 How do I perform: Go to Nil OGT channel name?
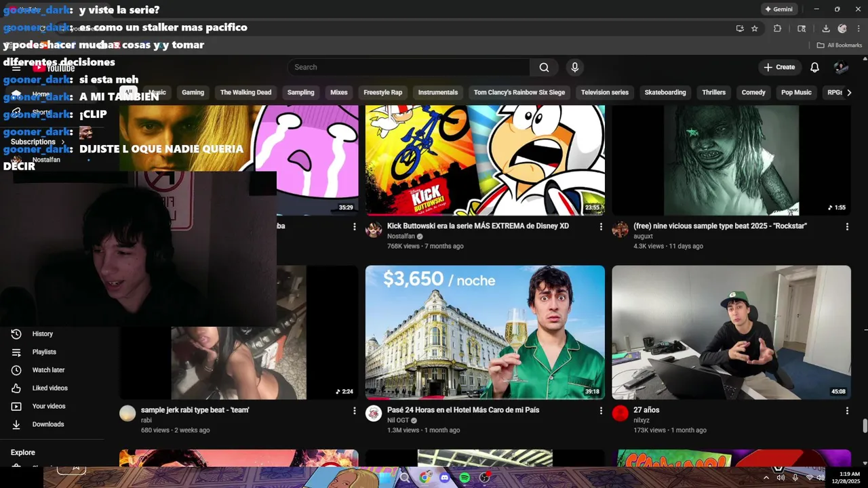(x=398, y=420)
